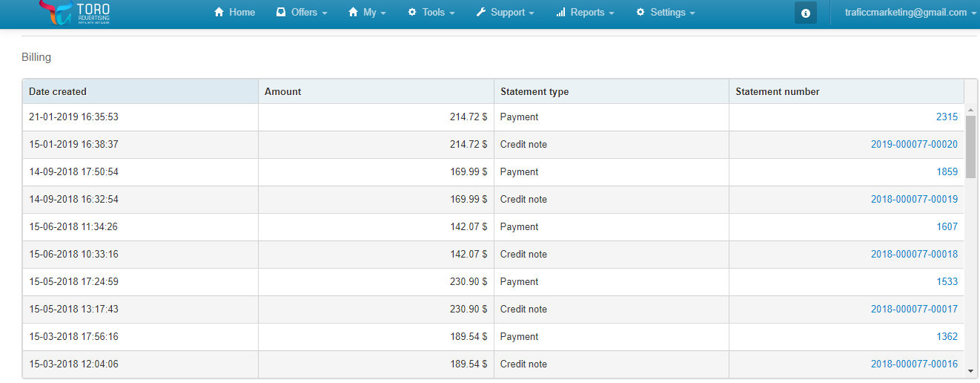Expand the My menu
Viewport: 980px width, 383px height.
(x=368, y=13)
